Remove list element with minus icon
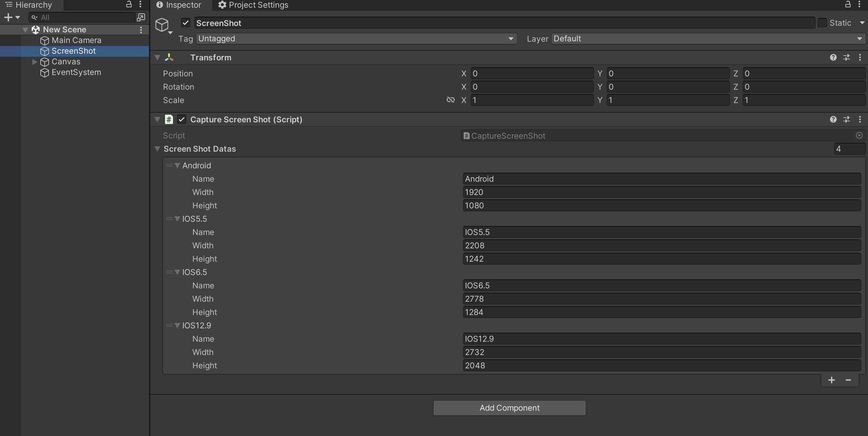This screenshot has width=868, height=436. coord(848,380)
